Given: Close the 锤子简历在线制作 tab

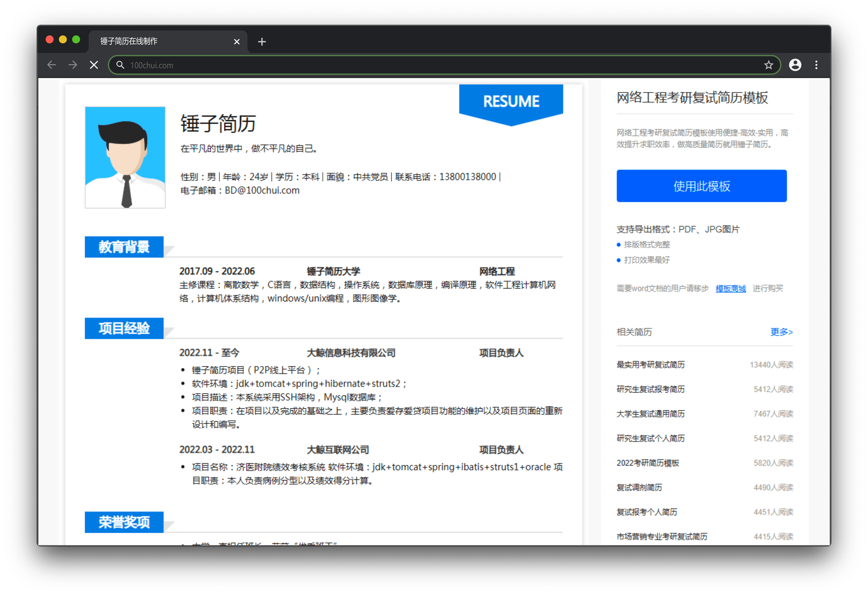Looking at the screenshot, I should (237, 41).
